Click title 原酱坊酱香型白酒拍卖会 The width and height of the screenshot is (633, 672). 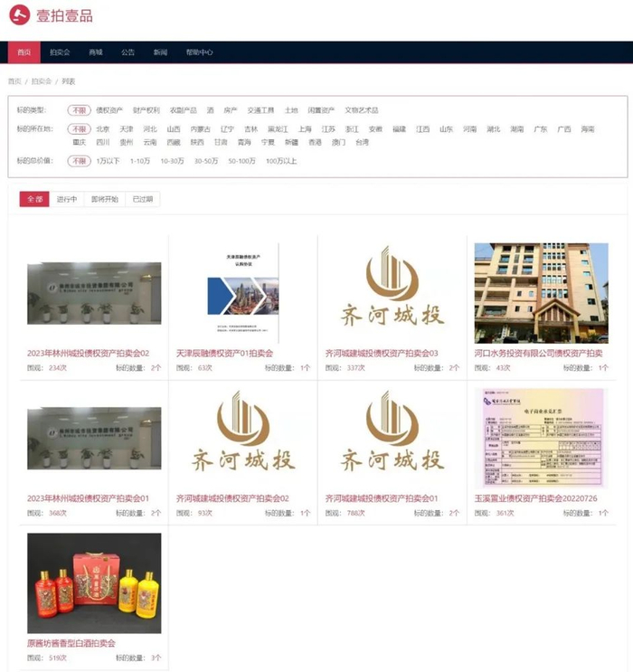click(x=71, y=643)
